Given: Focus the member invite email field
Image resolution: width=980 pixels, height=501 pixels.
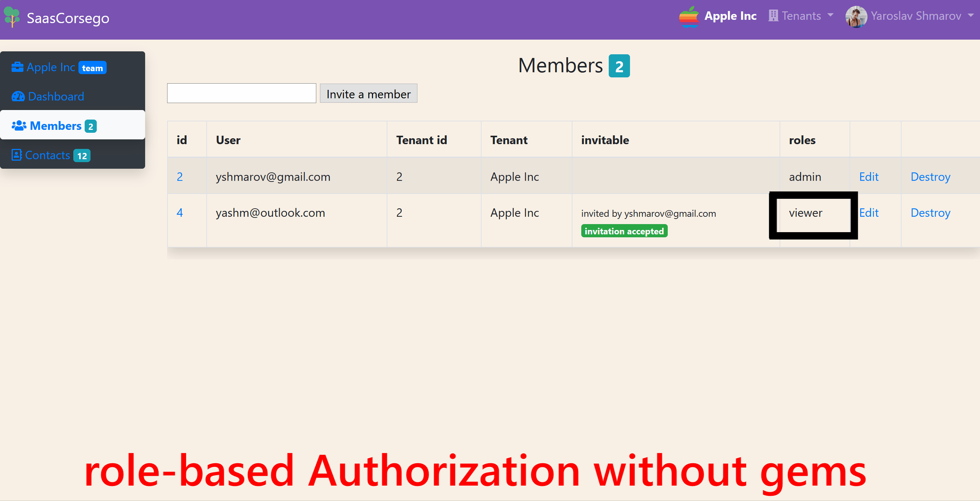Looking at the screenshot, I should [242, 93].
